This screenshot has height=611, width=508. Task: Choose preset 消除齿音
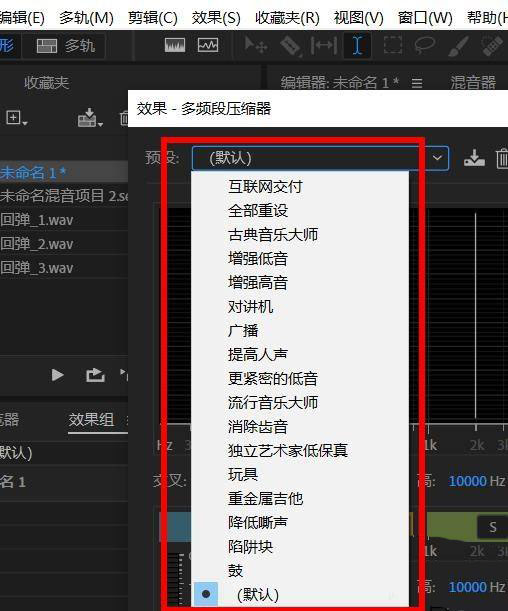[x=300, y=427]
